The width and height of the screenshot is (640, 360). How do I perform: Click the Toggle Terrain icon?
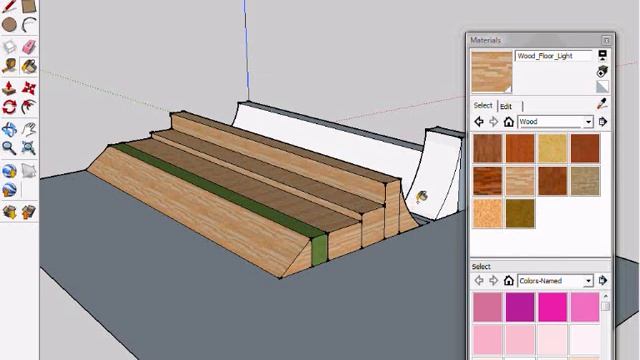tap(29, 171)
